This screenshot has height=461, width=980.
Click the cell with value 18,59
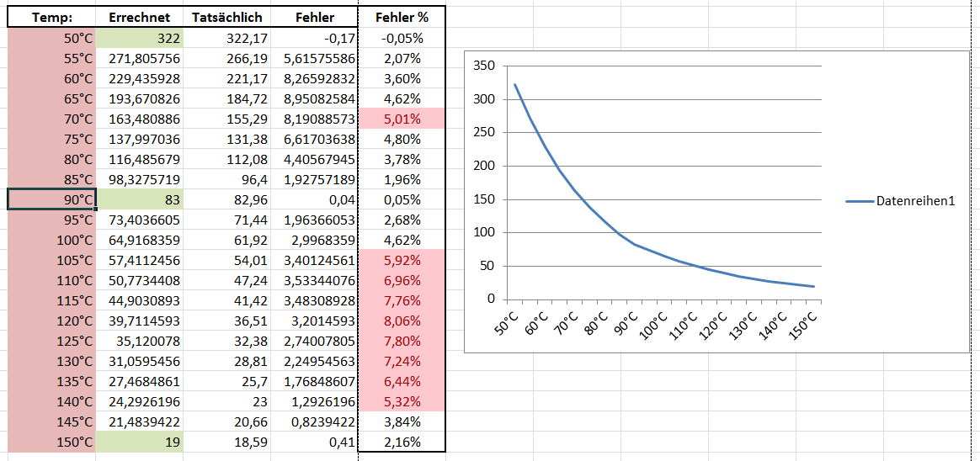click(226, 442)
